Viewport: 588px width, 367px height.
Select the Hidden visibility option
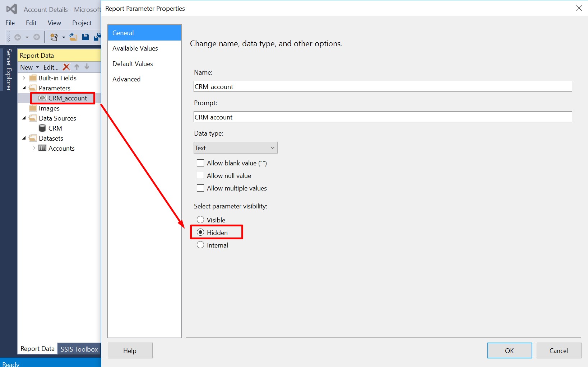(200, 232)
